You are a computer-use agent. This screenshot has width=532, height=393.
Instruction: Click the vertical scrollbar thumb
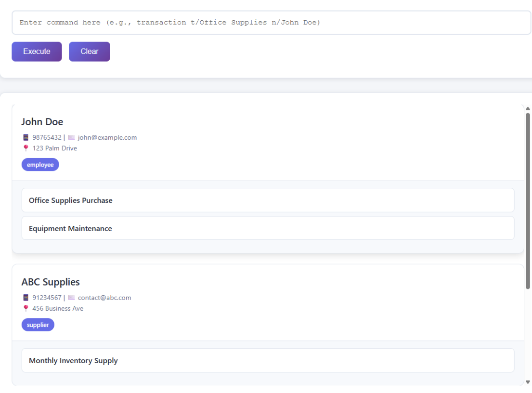[528, 200]
